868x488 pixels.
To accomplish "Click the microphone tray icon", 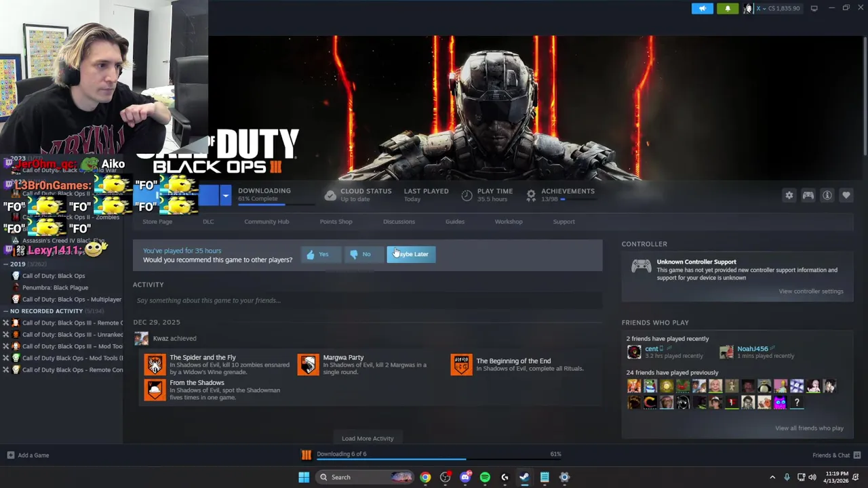I will 787,477.
